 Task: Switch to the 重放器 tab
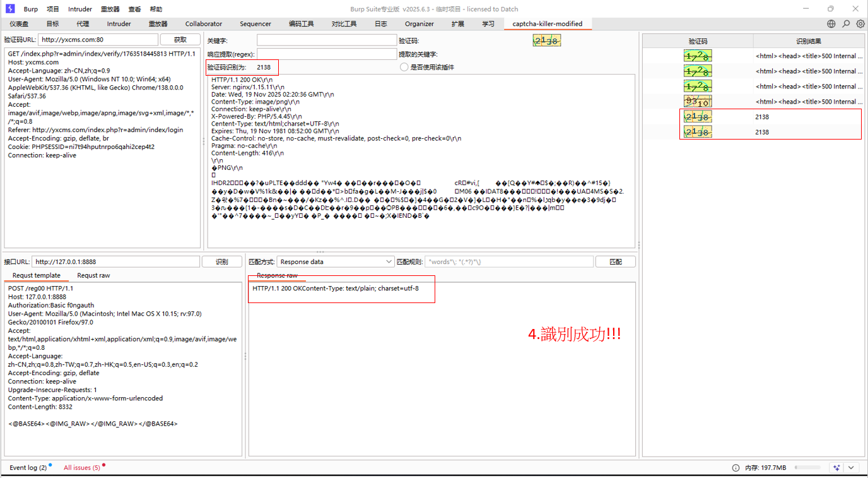coord(158,24)
